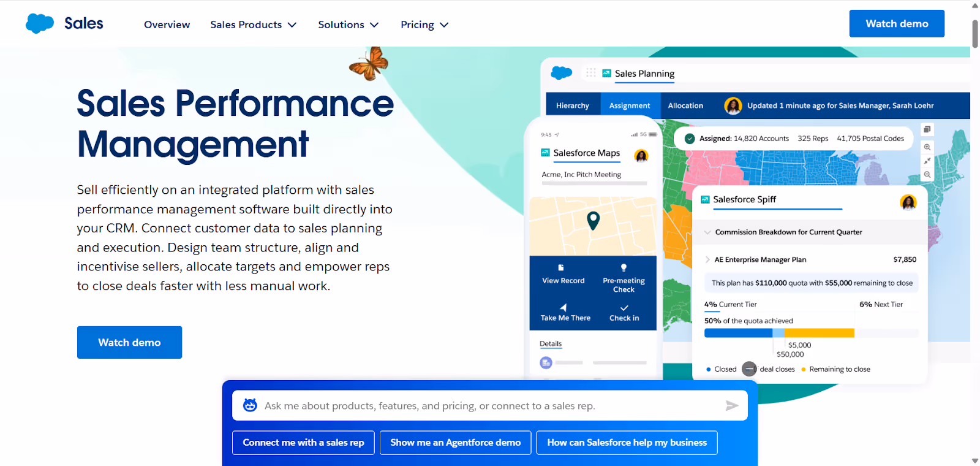The width and height of the screenshot is (980, 466).
Task: Select How can Salesforce help my business
Action: coord(627,443)
